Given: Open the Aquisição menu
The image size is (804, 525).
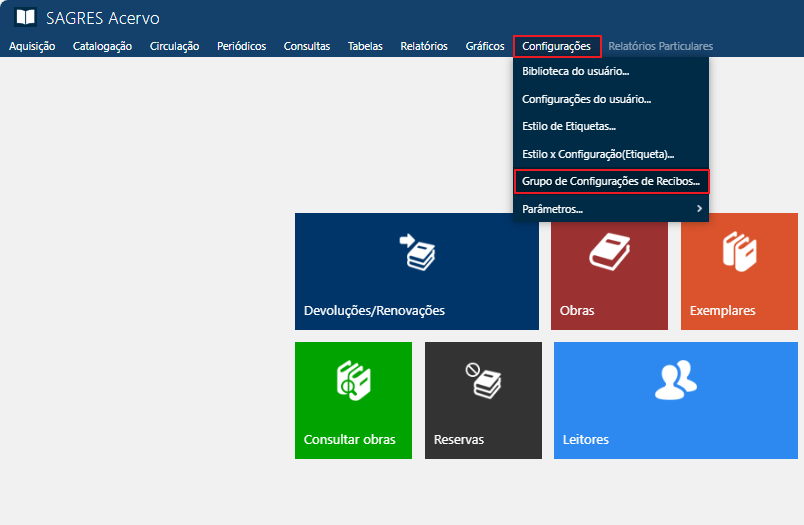Looking at the screenshot, I should (32, 46).
